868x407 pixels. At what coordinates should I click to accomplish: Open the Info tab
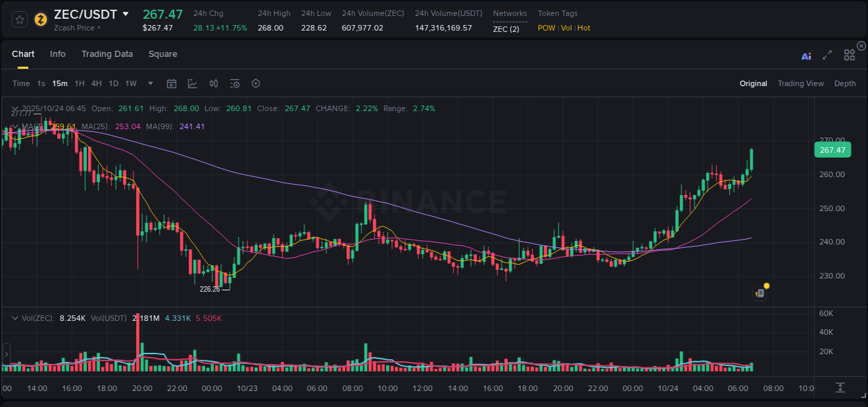[58, 53]
